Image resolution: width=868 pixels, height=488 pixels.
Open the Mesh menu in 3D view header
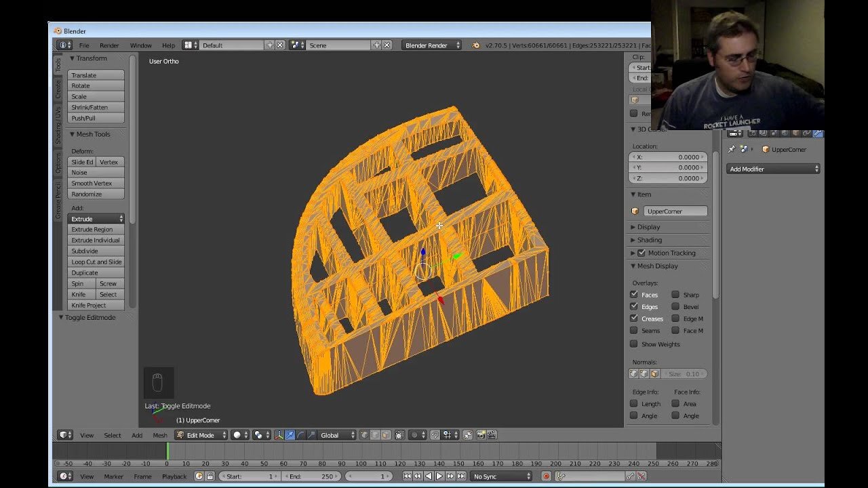(159, 435)
